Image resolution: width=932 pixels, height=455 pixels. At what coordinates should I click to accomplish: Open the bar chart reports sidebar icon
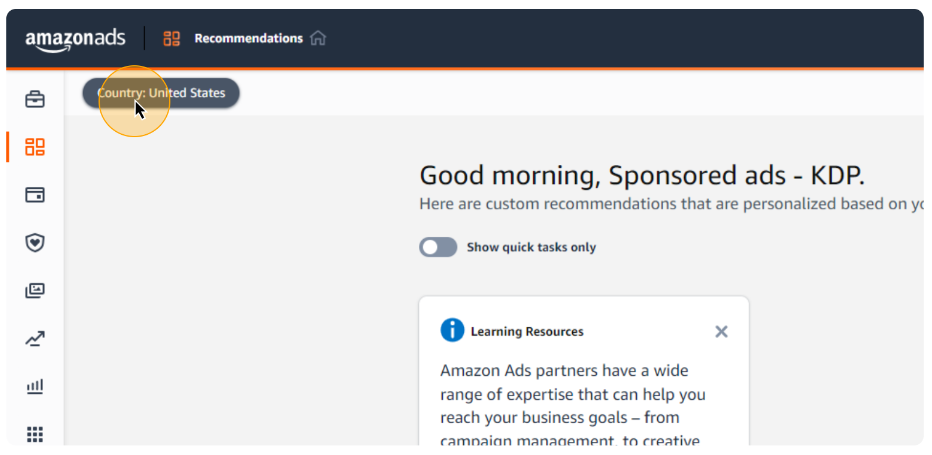point(35,387)
